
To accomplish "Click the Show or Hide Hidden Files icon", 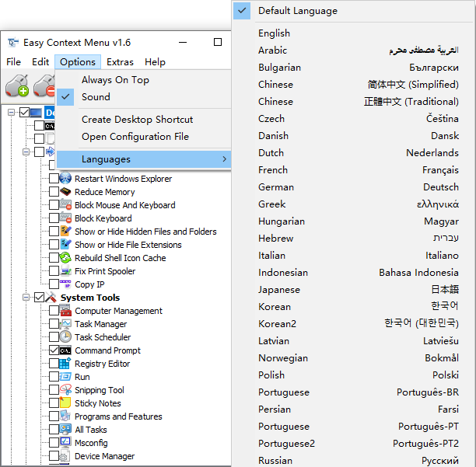I will click(x=65, y=232).
